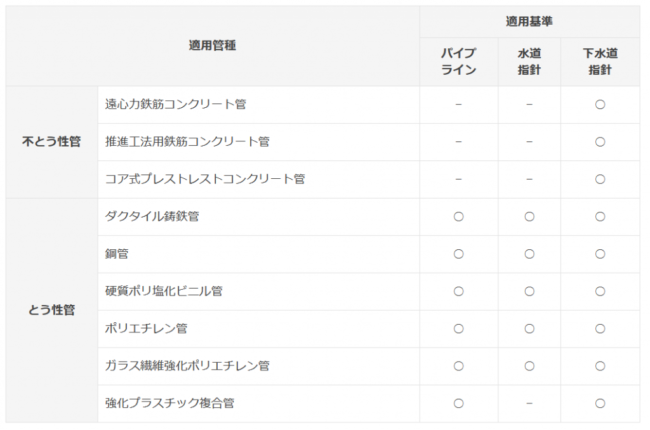Click 強化プラスチック複合管 row label
650x430 pixels.
coord(170,403)
